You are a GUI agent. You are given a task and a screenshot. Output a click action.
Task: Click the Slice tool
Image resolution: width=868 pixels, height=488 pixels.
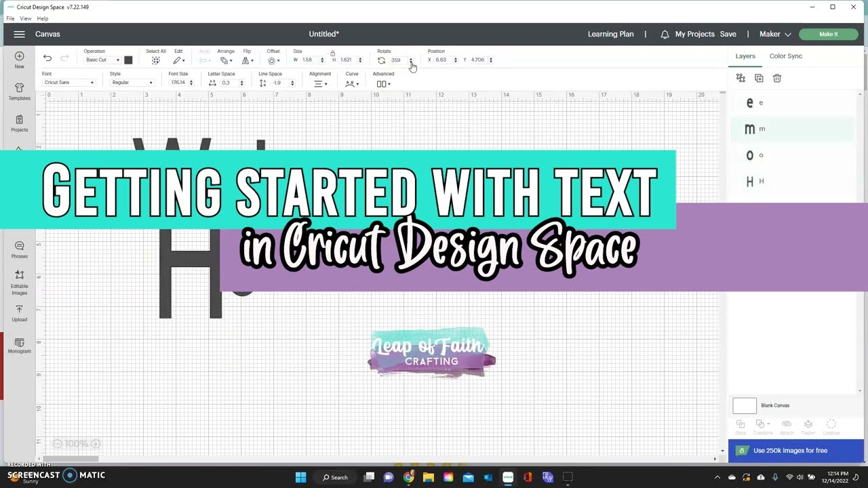coord(741,427)
